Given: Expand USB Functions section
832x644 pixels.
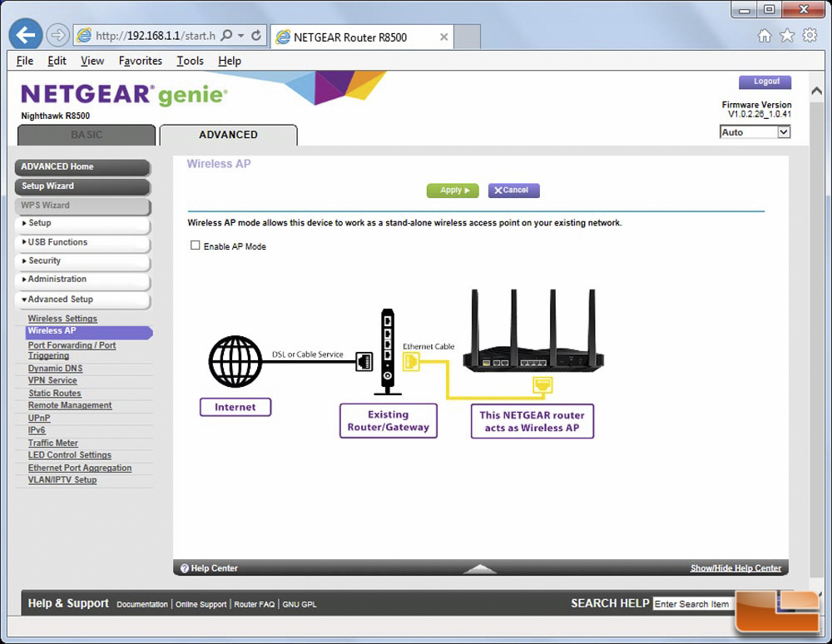Looking at the screenshot, I should pyautogui.click(x=82, y=242).
